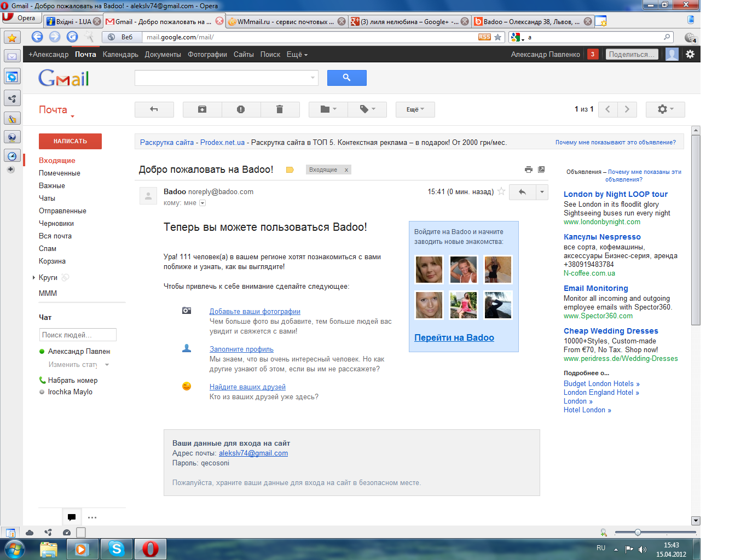Open the Спам folder
The width and height of the screenshot is (729, 560).
[48, 248]
